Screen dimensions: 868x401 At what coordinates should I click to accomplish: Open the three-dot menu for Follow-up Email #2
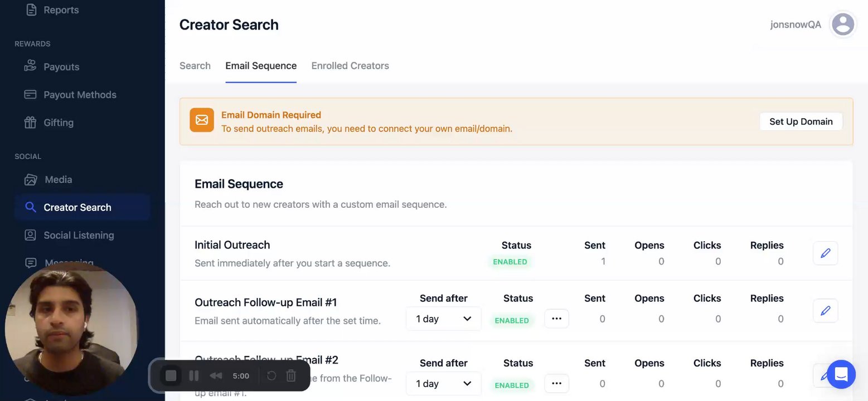point(556,384)
